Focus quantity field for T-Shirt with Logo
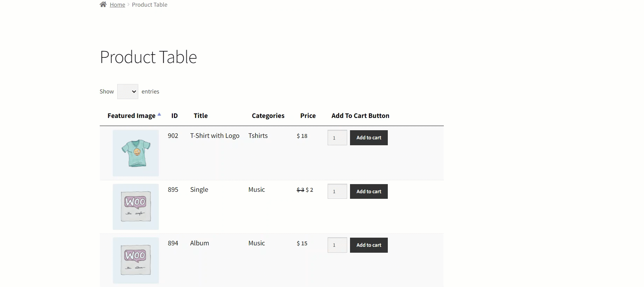Viewport: 644px width, 287px height. click(x=337, y=138)
